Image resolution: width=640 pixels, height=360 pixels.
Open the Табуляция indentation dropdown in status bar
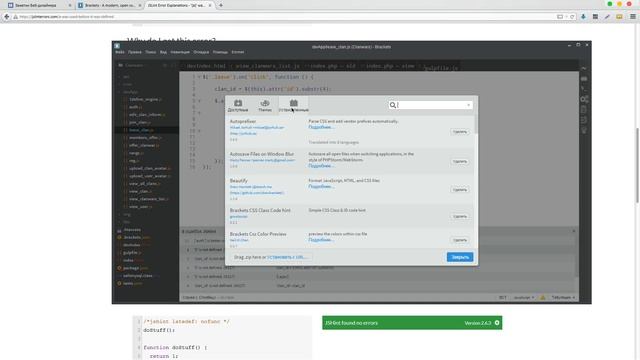pos(562,298)
